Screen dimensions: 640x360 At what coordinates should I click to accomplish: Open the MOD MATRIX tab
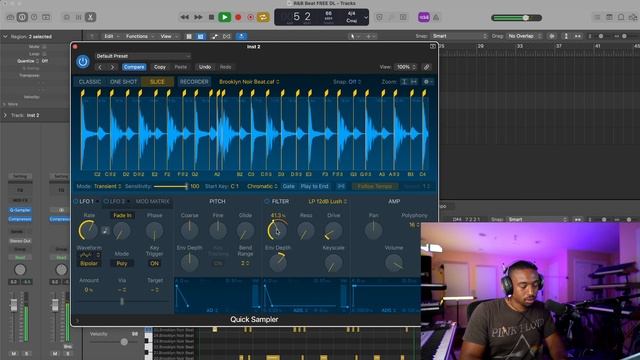(x=153, y=201)
